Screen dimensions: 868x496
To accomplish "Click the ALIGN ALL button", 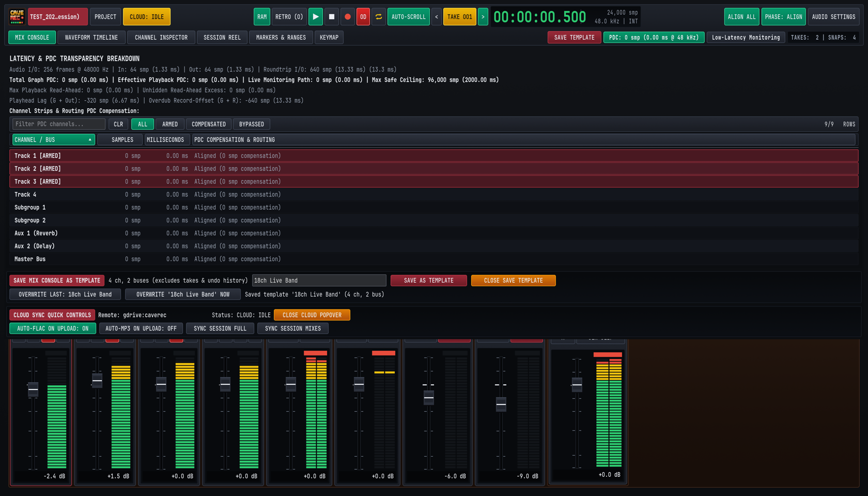I will pyautogui.click(x=742, y=17).
